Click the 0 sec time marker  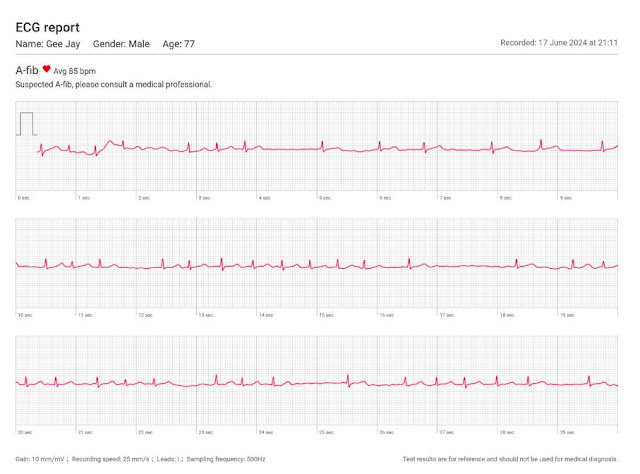[23, 198]
